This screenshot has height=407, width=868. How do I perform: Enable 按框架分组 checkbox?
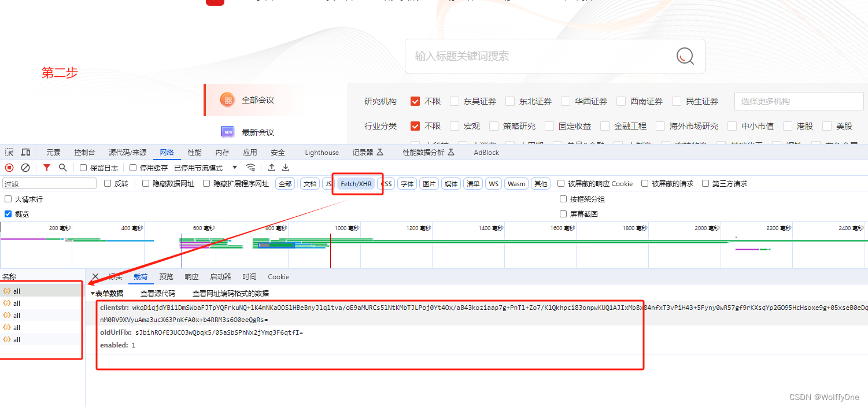pyautogui.click(x=563, y=199)
